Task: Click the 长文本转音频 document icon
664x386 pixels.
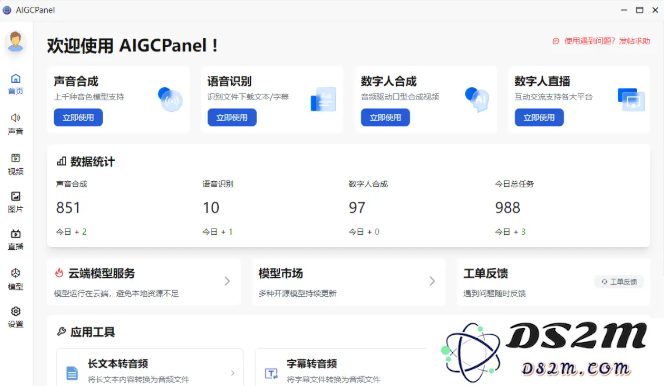Action: [72, 373]
